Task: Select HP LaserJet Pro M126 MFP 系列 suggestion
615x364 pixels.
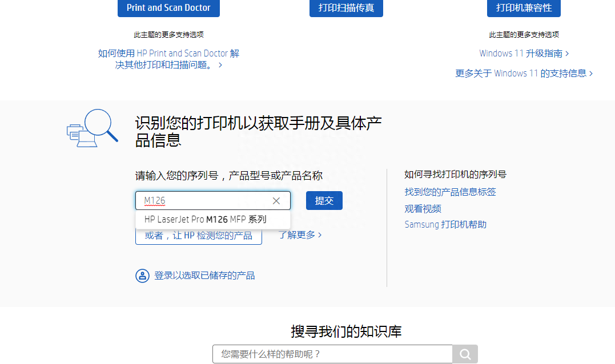Action: [x=205, y=219]
